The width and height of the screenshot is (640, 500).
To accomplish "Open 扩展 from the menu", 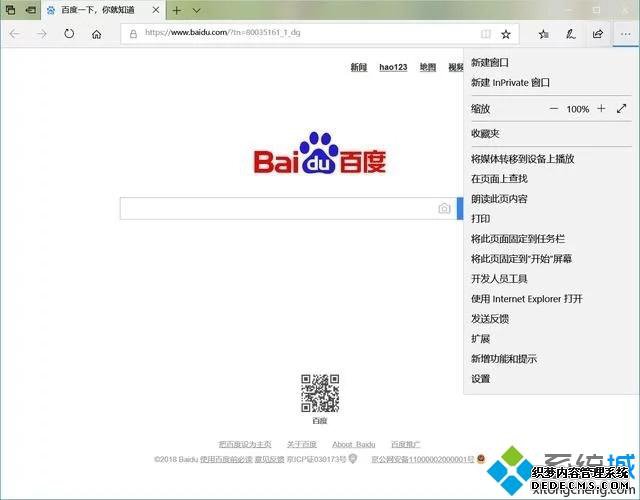I will pos(480,339).
